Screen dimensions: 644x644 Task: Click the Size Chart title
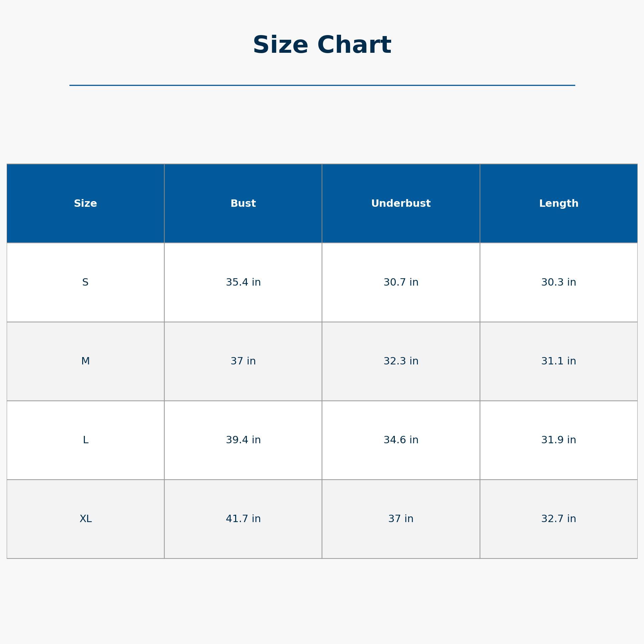click(322, 45)
